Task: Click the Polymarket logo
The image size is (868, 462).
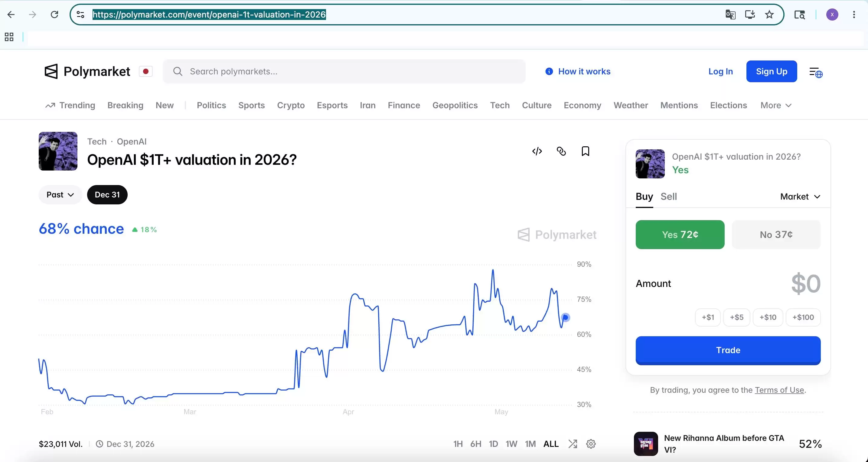Action: pos(87,71)
